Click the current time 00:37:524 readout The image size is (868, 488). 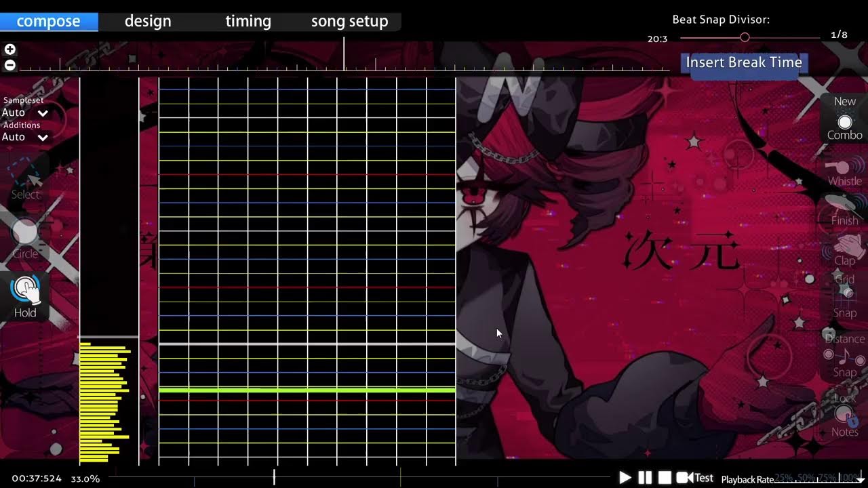coord(37,479)
